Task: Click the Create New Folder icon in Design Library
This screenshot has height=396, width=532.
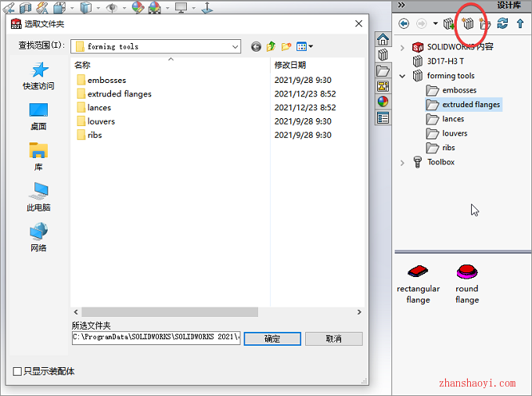Action: [x=485, y=23]
